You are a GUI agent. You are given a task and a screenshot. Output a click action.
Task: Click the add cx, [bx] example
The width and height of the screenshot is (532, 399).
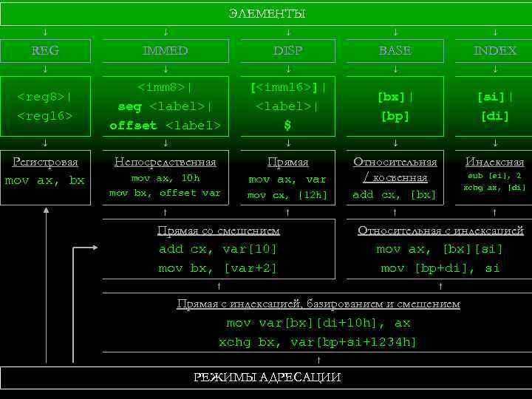(395, 195)
